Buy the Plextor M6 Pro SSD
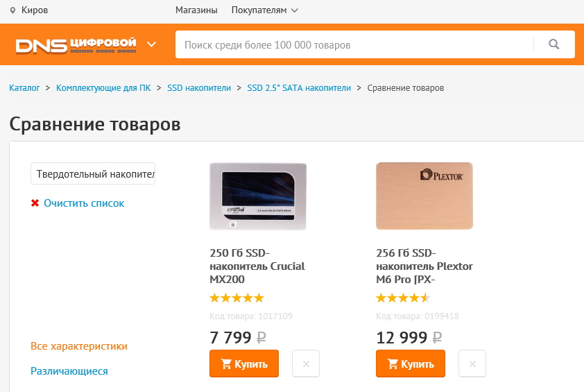Image resolution: width=584 pixels, height=392 pixels. [x=410, y=364]
